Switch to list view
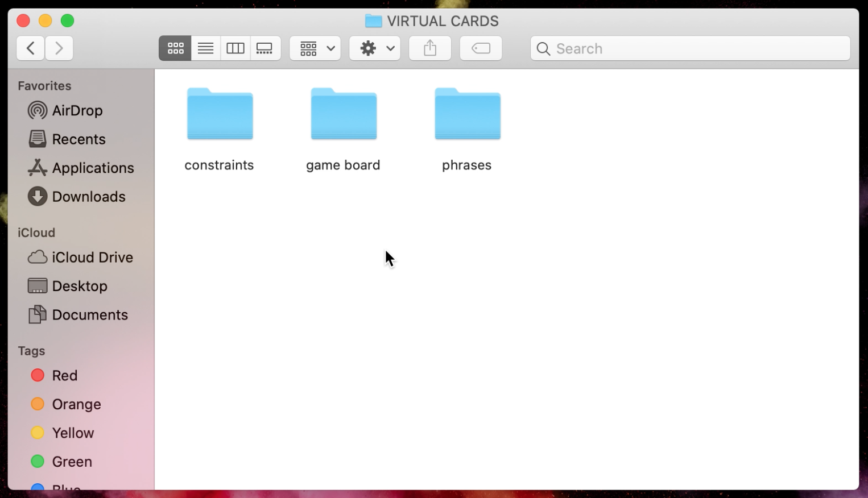The width and height of the screenshot is (868, 498). point(205,48)
